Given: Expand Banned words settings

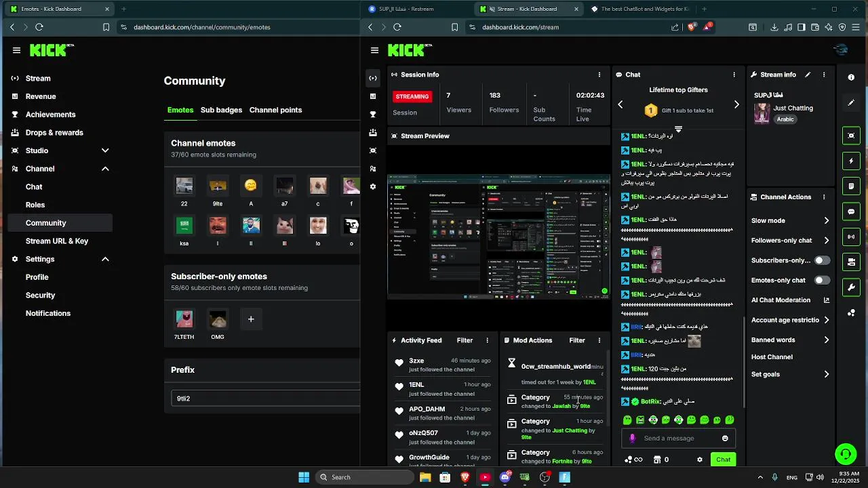Looking at the screenshot, I should 827,340.
